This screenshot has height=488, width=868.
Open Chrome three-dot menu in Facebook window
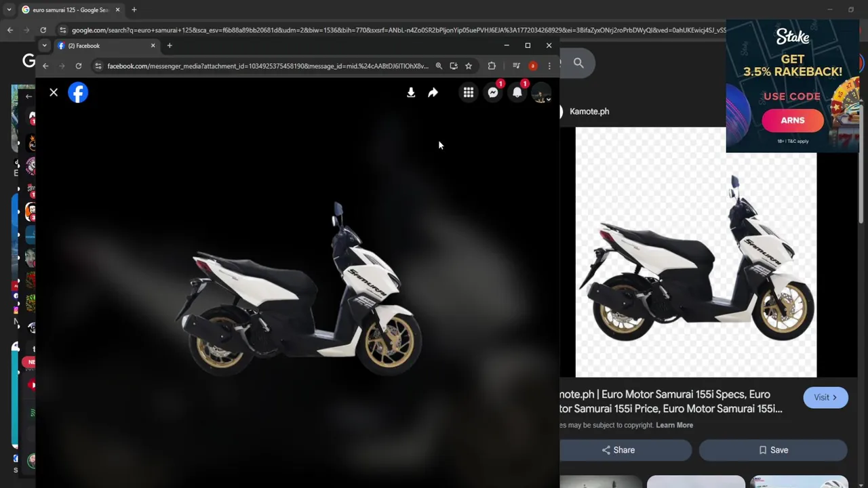549,66
